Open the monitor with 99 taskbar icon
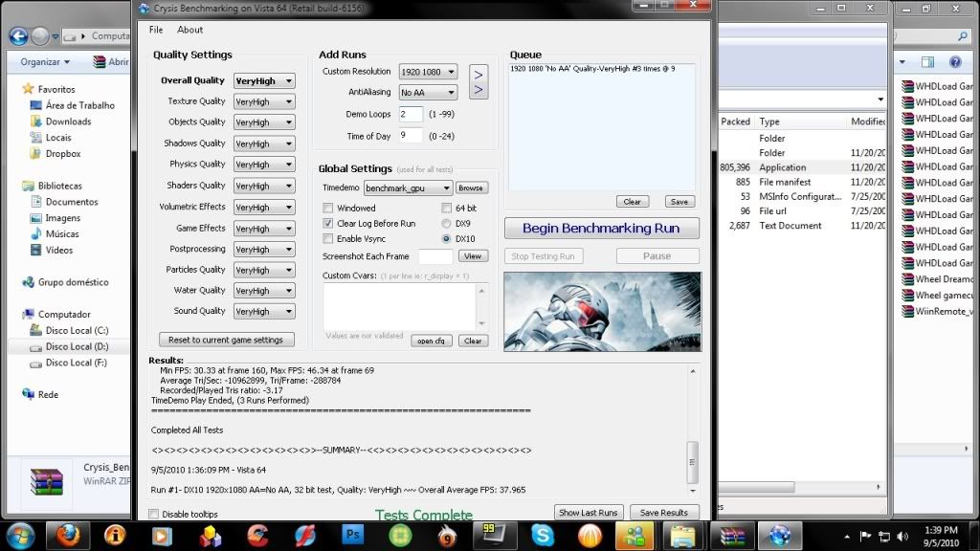The height and width of the screenshot is (551, 980). point(494,536)
